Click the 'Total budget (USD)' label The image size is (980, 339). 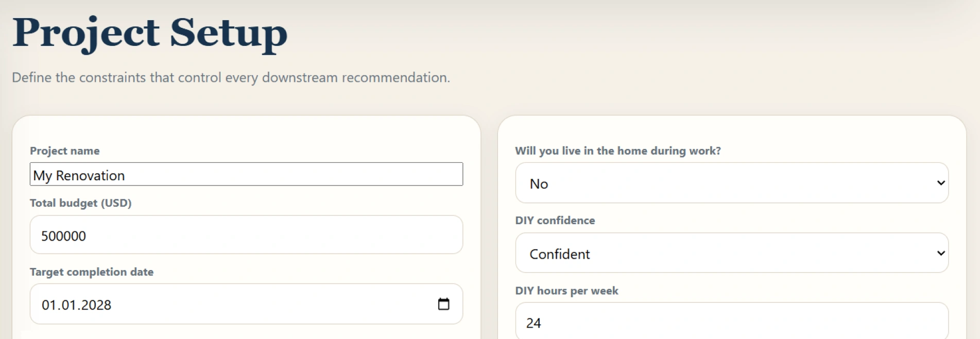[81, 203]
